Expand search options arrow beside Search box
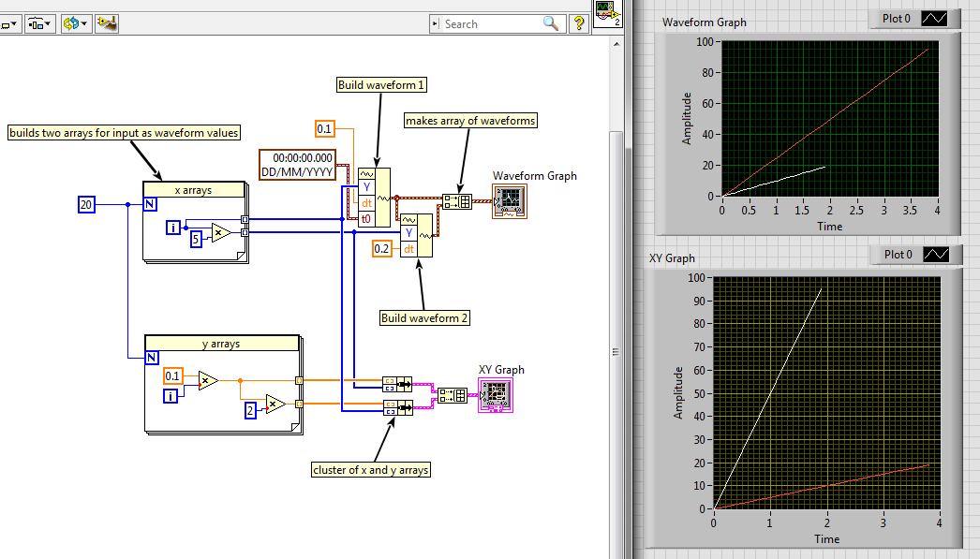This screenshot has width=980, height=559. point(437,24)
